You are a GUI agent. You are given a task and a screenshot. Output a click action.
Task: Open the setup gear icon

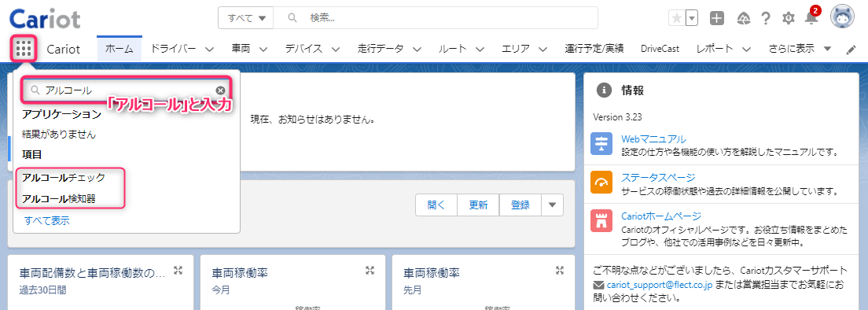point(789,18)
